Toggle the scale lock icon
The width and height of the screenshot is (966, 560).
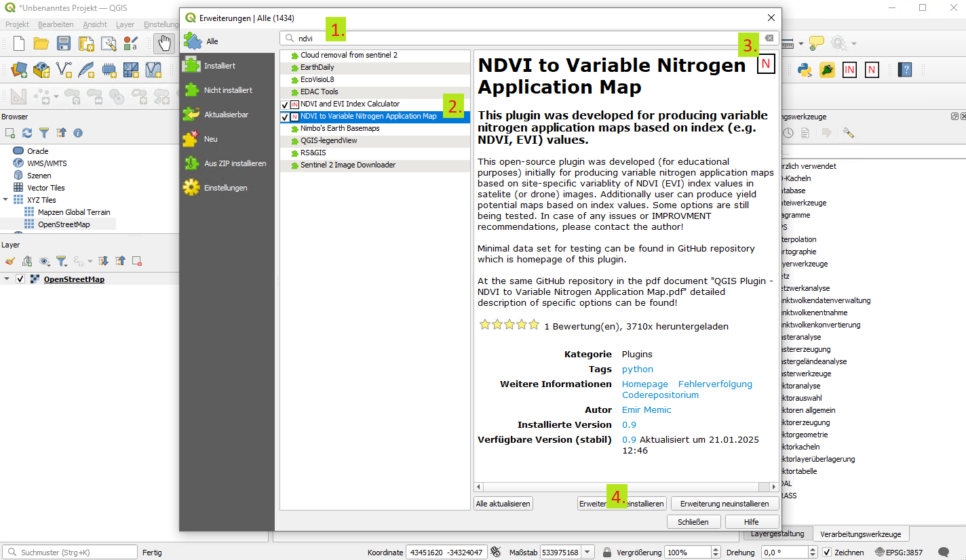click(607, 552)
